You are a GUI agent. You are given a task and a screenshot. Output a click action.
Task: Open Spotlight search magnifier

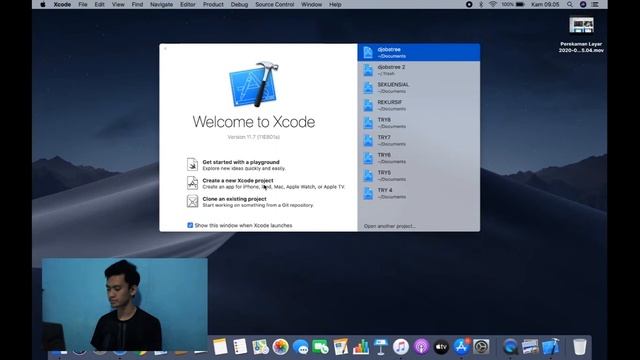(569, 4)
